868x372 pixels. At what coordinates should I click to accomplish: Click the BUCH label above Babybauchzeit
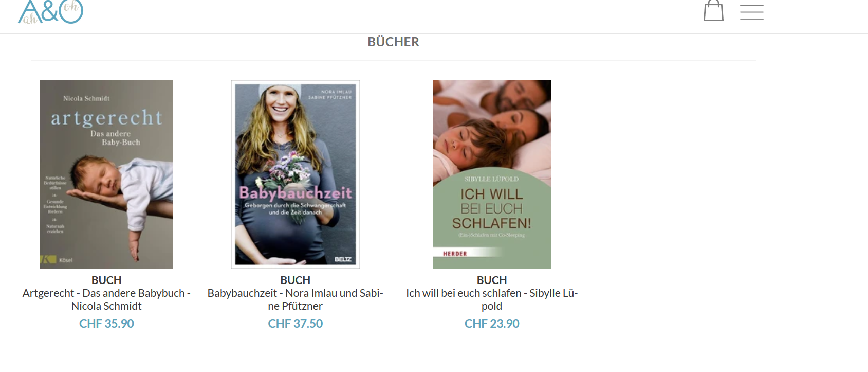click(295, 280)
